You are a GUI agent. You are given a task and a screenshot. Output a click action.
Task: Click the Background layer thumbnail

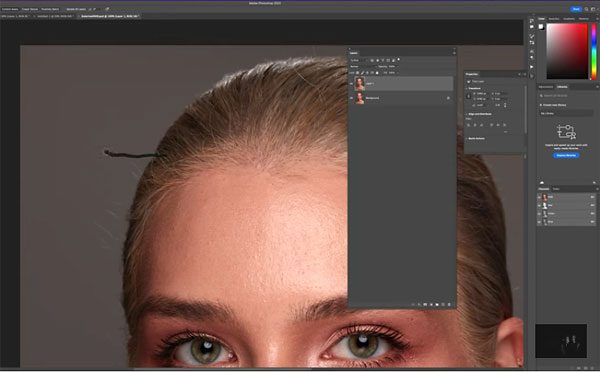coord(360,98)
